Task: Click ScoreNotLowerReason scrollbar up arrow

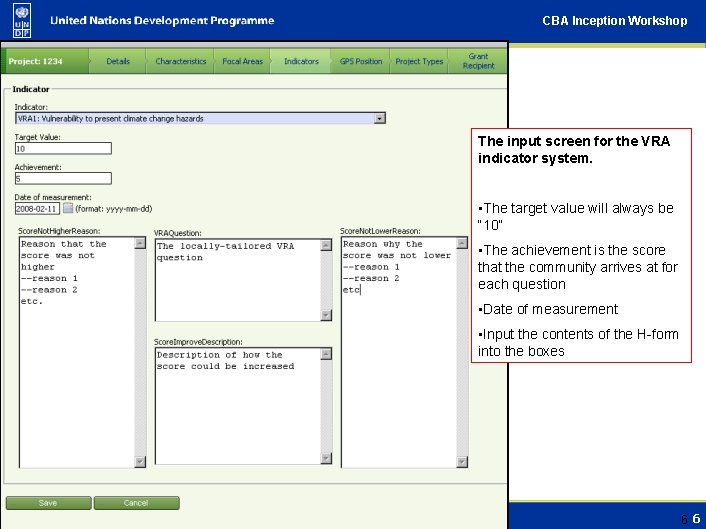Action: tap(462, 243)
